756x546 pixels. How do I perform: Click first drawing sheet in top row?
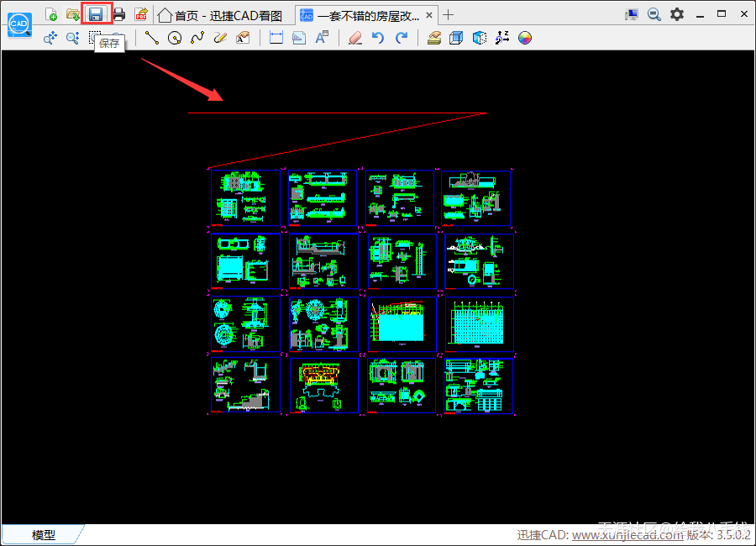pos(246,197)
